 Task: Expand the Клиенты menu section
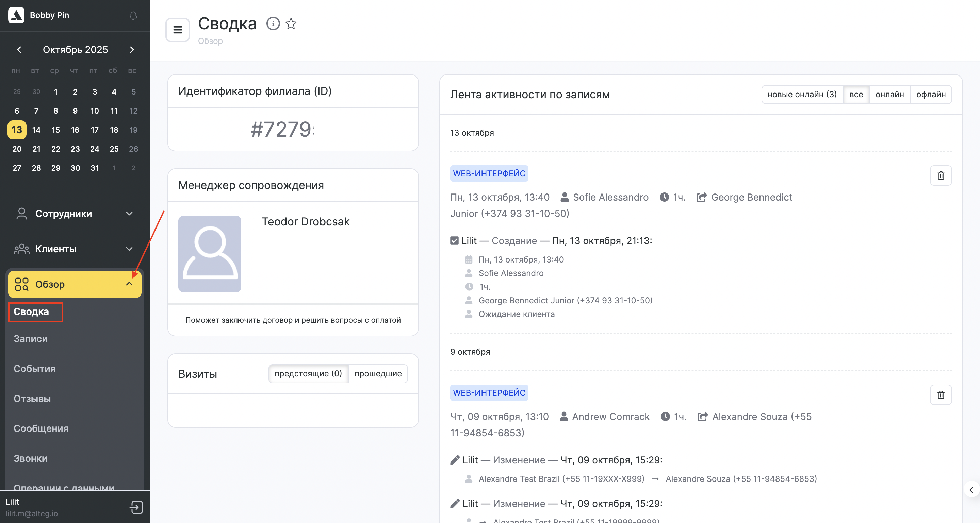[75, 249]
